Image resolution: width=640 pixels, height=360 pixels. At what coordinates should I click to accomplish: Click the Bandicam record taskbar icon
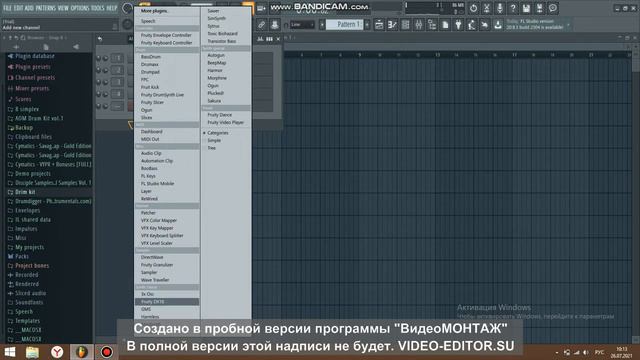point(107,352)
